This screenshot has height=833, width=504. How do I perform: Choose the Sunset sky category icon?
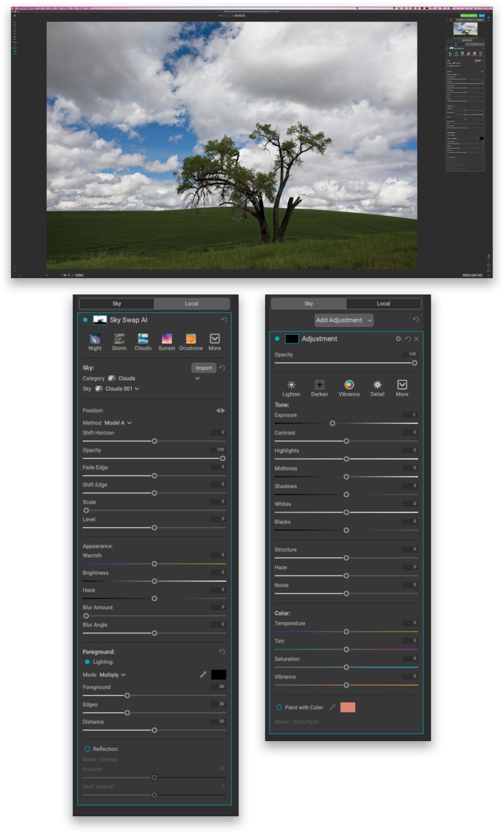click(x=166, y=339)
